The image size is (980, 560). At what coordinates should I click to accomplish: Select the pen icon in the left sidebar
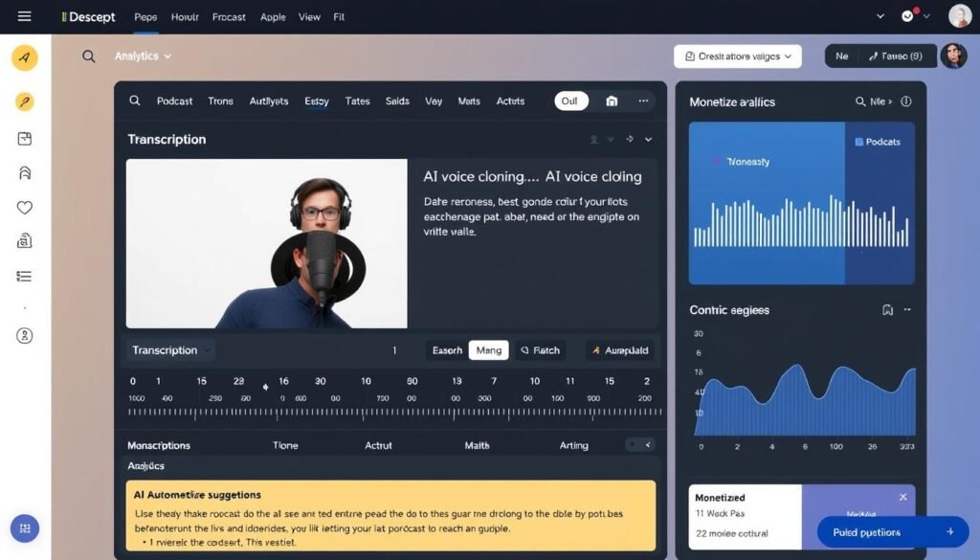pos(25,101)
